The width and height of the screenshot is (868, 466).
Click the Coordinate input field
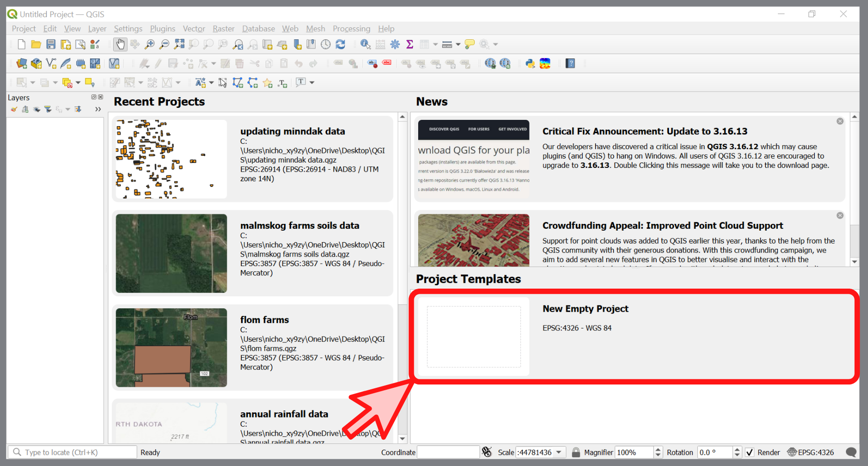pos(448,452)
